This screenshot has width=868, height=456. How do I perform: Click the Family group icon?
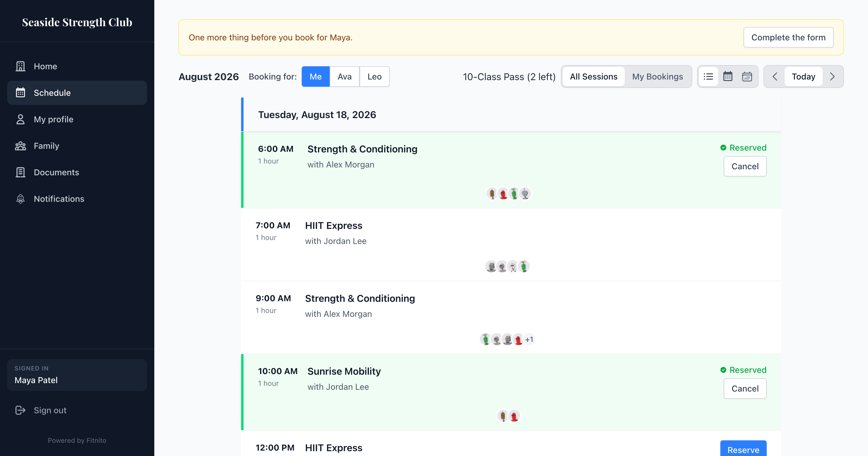coord(20,146)
